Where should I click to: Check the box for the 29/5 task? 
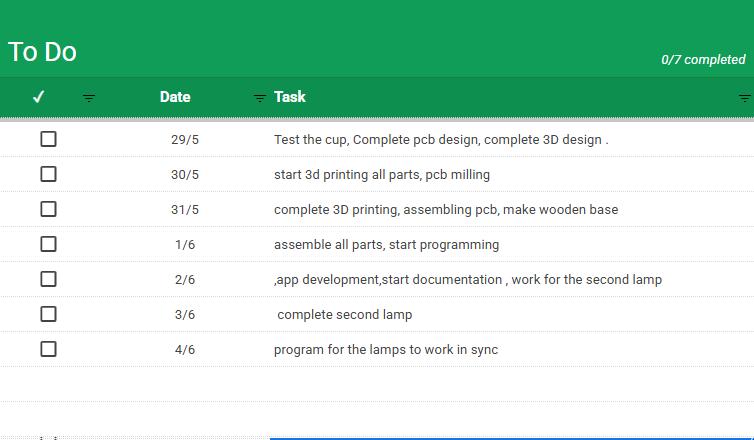pyautogui.click(x=48, y=139)
